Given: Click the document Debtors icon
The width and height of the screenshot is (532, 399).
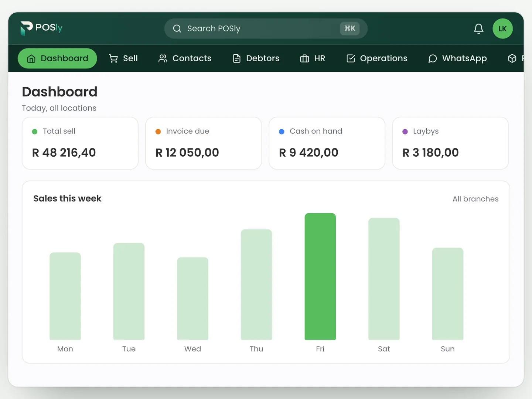Looking at the screenshot, I should point(237,58).
